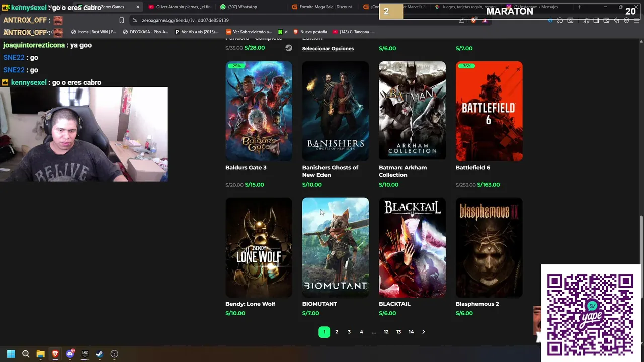The height and width of the screenshot is (362, 644).
Task: Click the share page icon in address bar
Action: [x=461, y=21]
